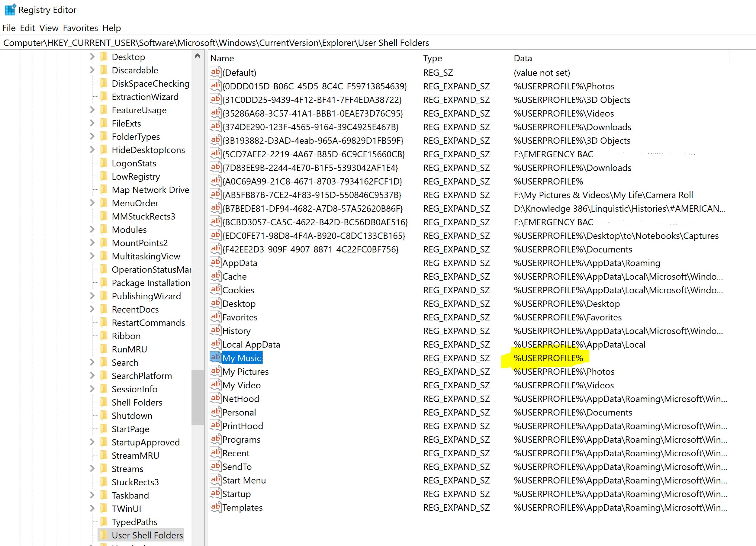Click the string icon of Favorites value
756x546 pixels.
[215, 316]
